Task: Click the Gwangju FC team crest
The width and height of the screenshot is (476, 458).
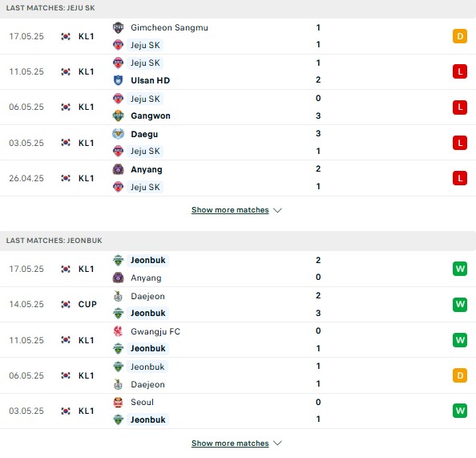Action: 118,331
